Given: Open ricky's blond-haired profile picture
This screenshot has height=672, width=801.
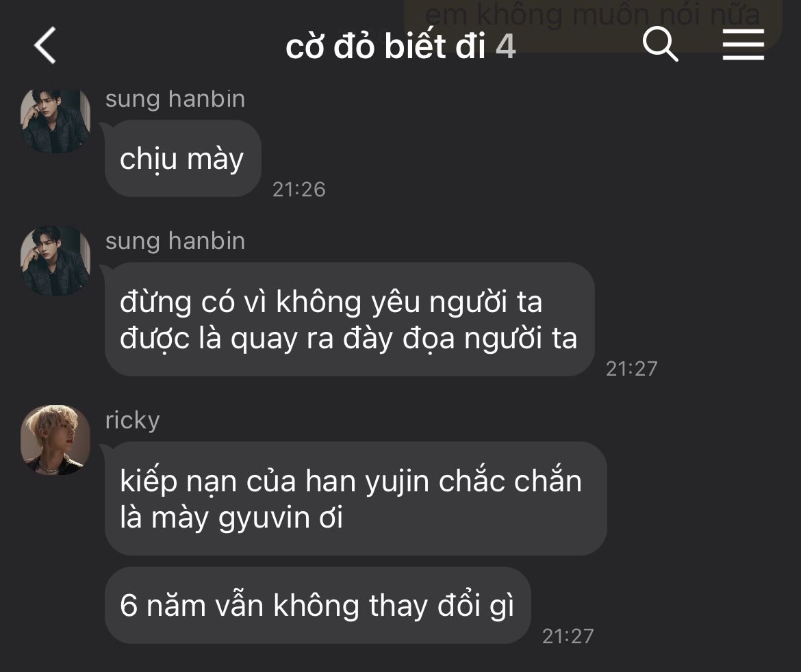Looking at the screenshot, I should 55,440.
